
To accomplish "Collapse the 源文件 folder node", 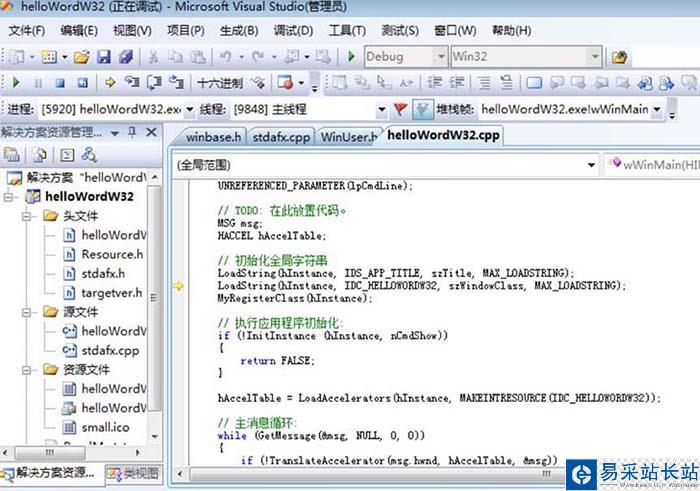I will pyautogui.click(x=27, y=312).
